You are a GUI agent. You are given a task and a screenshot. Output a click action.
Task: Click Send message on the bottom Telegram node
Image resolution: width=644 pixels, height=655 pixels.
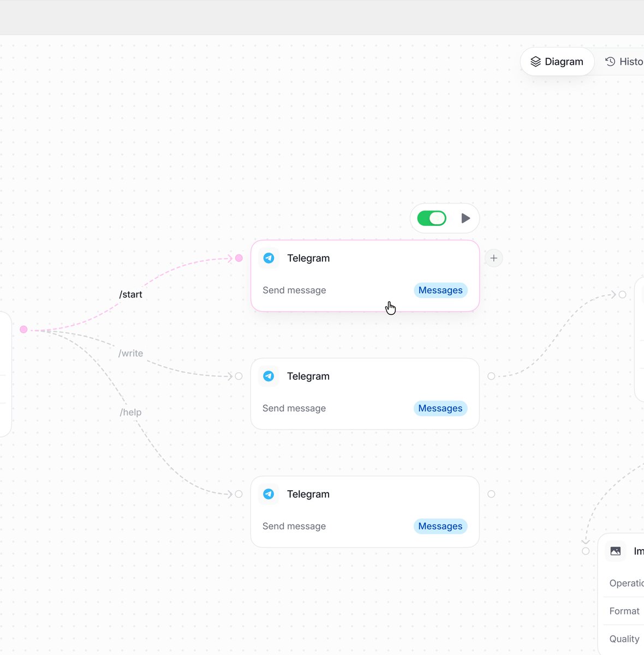click(294, 526)
